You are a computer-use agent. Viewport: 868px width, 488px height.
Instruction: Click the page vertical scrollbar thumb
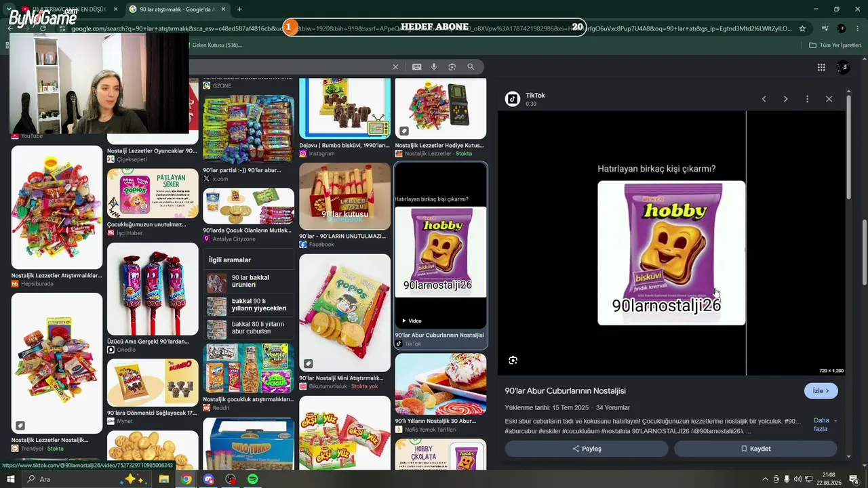pyautogui.click(x=864, y=252)
